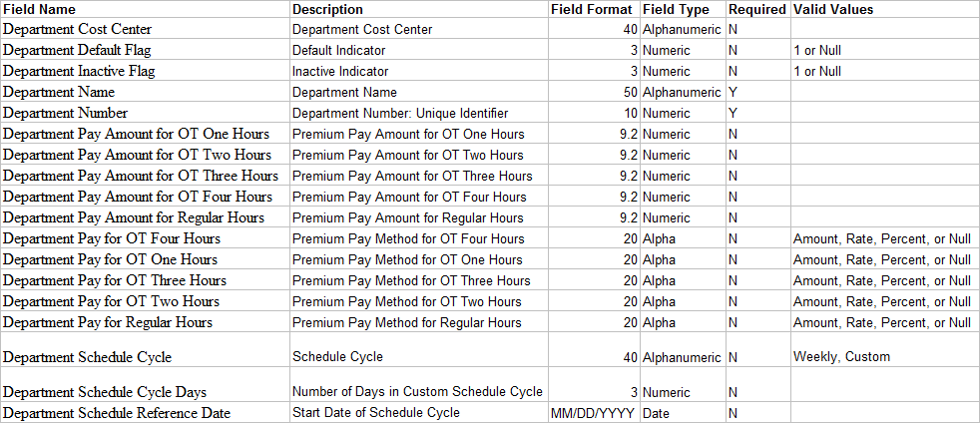980x423 pixels.
Task: Click the Date field type cell
Action: coord(656,413)
